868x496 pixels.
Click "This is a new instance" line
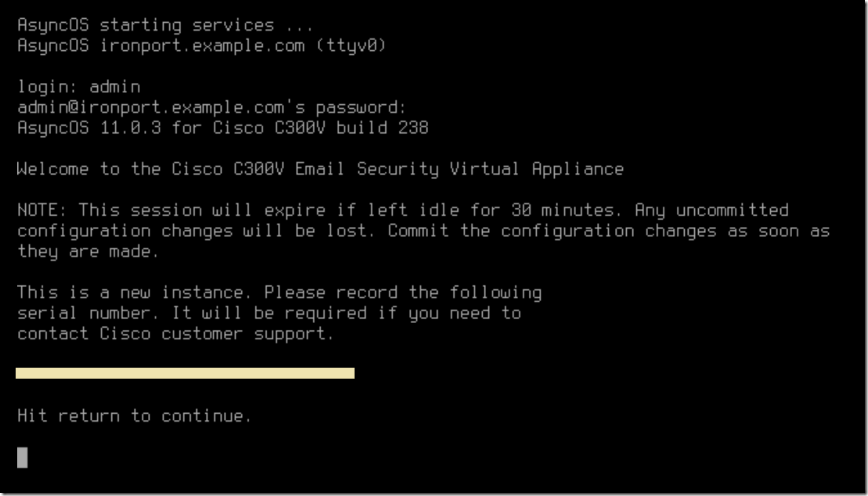279,293
